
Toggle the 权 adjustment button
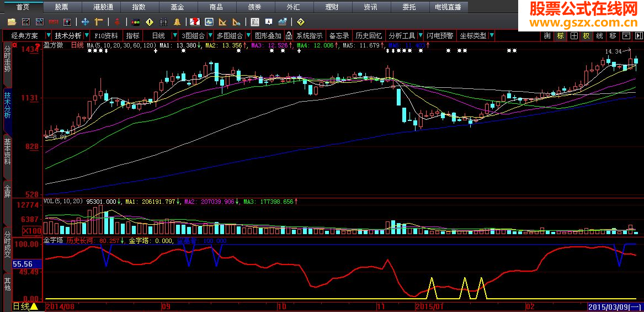click(586, 35)
